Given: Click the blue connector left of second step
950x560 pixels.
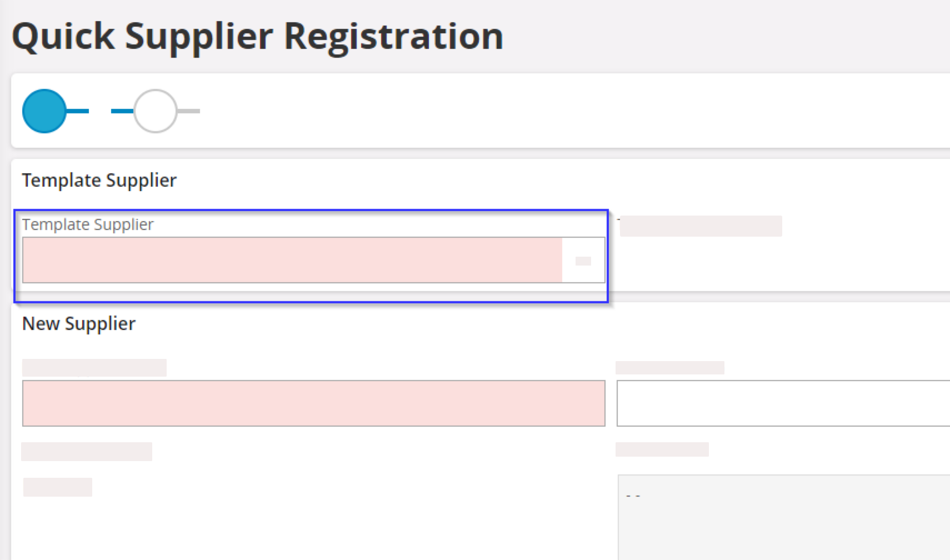Looking at the screenshot, I should (x=122, y=111).
